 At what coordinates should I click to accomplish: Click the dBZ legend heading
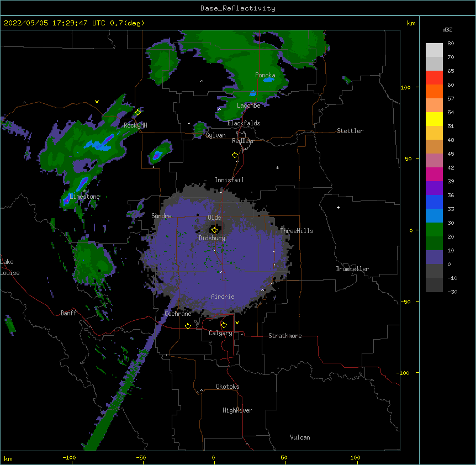point(447,30)
